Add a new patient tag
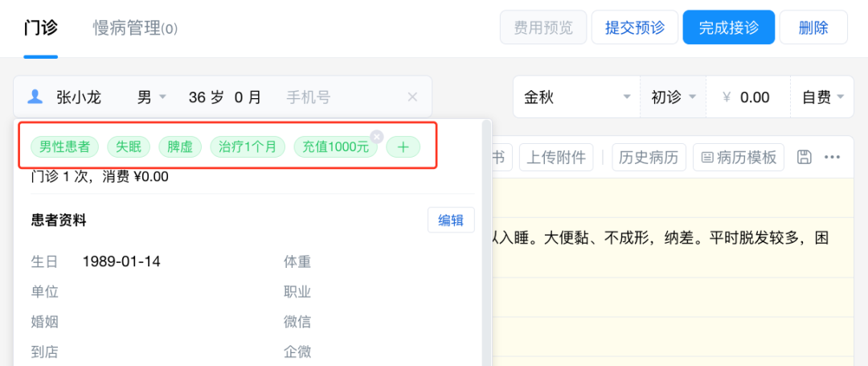The height and width of the screenshot is (366, 868). pos(403,147)
